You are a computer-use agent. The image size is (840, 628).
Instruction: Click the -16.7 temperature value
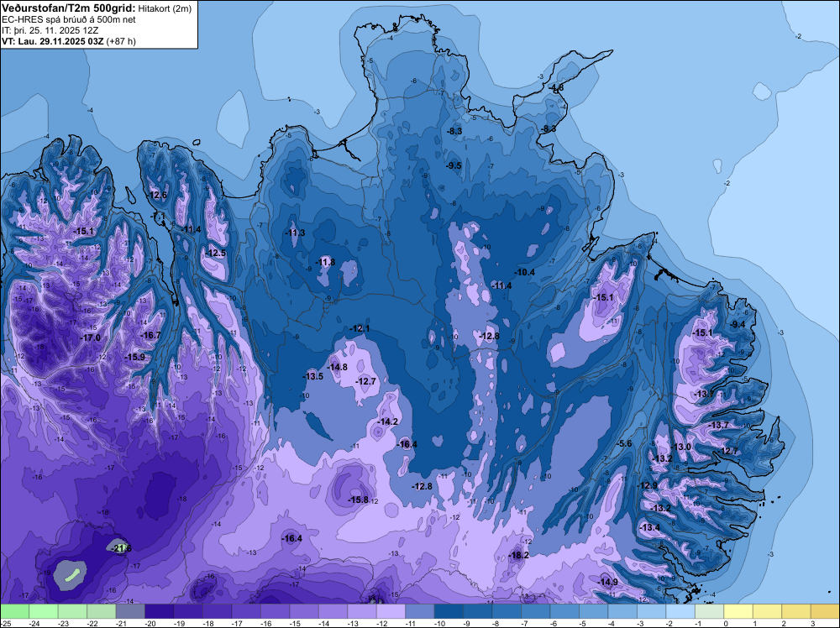(150, 335)
